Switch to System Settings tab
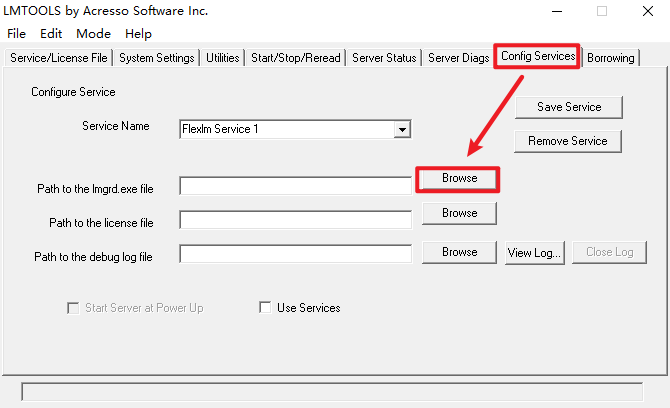Screen dimensions: 670x408 (x=156, y=58)
